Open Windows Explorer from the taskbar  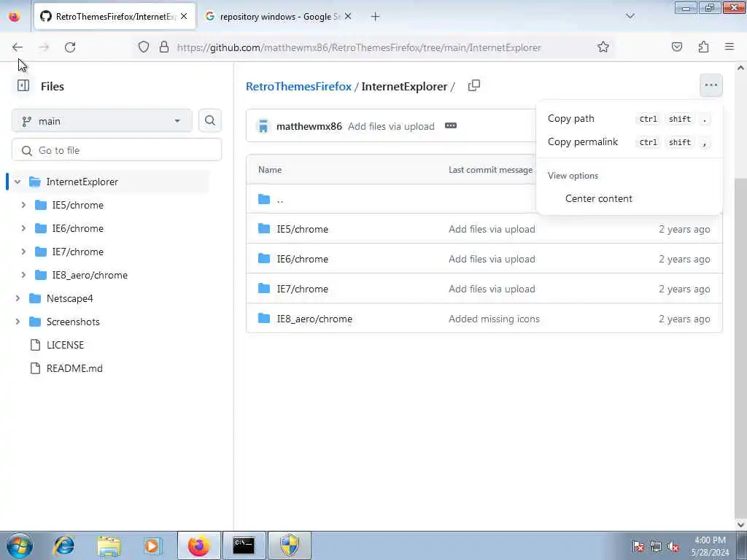109,545
